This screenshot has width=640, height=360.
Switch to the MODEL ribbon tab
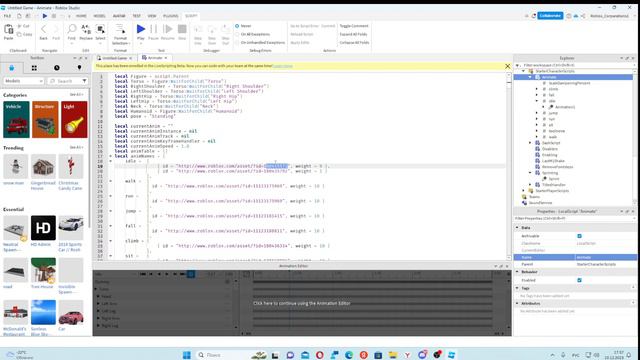click(x=99, y=16)
